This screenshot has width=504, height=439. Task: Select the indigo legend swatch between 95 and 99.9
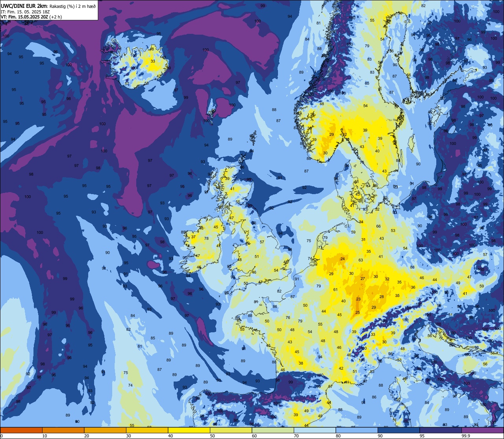441,430
